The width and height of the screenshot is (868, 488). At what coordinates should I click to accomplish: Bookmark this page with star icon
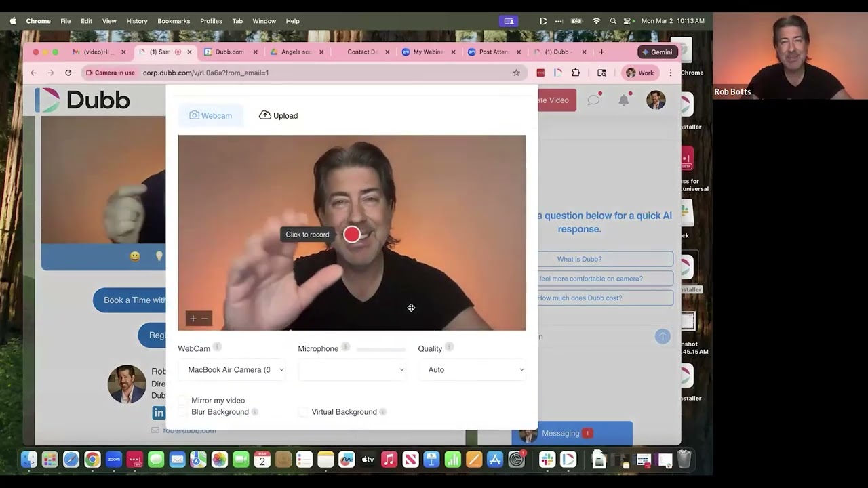tap(516, 73)
